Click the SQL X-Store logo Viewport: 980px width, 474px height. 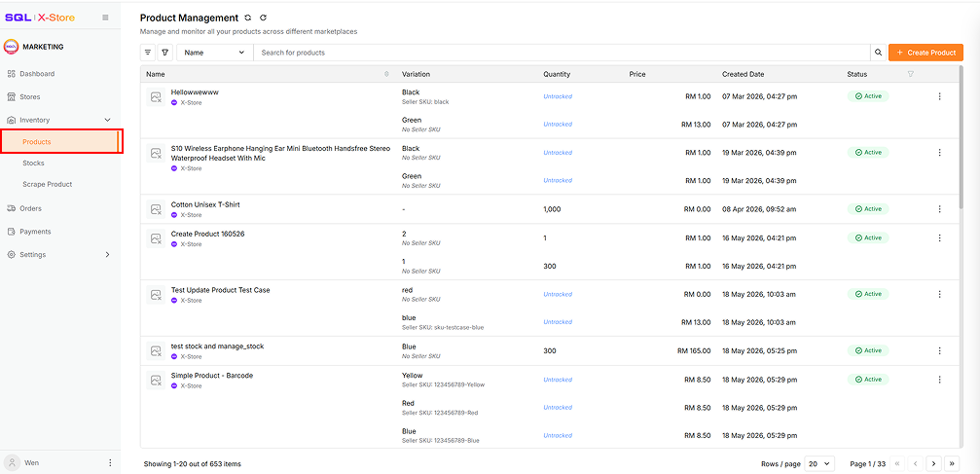tap(40, 18)
